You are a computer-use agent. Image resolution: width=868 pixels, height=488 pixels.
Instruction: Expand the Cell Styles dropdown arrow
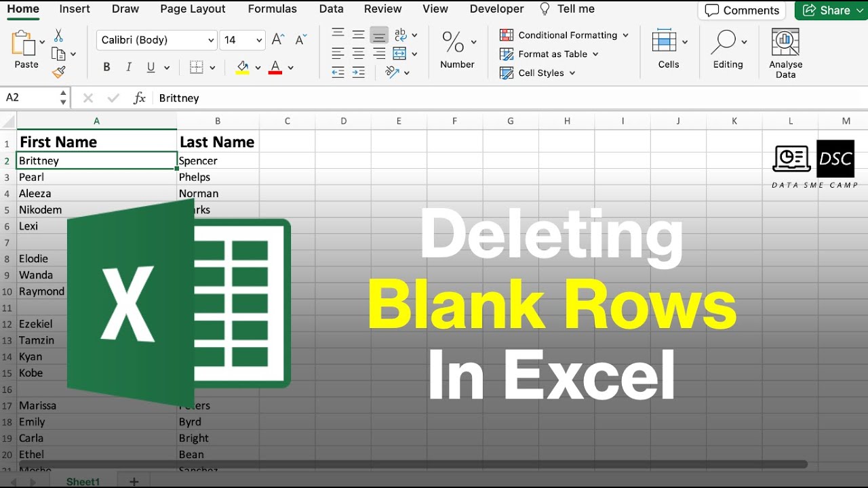click(x=572, y=73)
